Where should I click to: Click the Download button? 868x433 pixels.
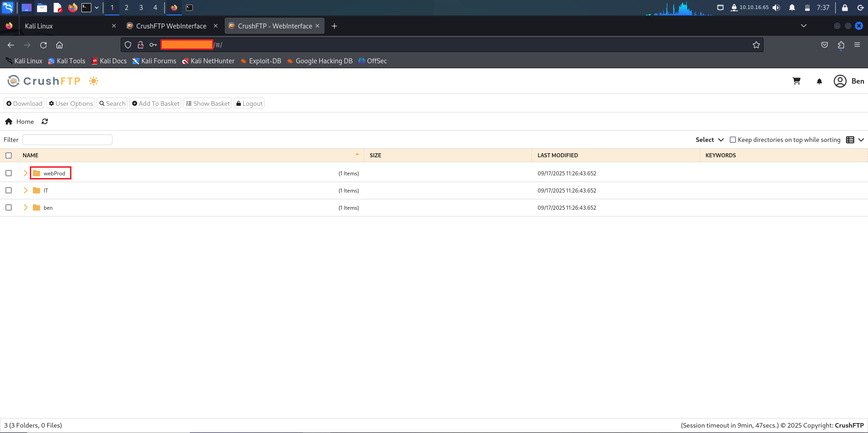[24, 104]
